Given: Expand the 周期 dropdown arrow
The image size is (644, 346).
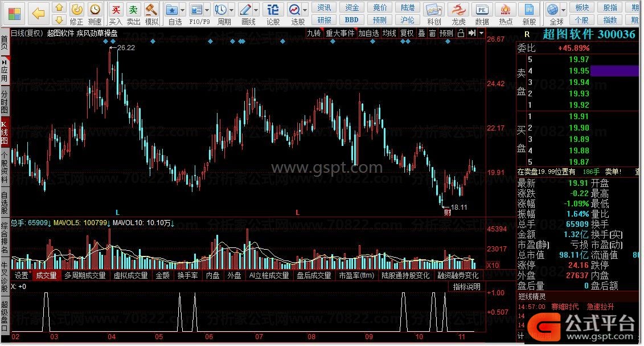Looking at the screenshot, I should tap(232, 10).
